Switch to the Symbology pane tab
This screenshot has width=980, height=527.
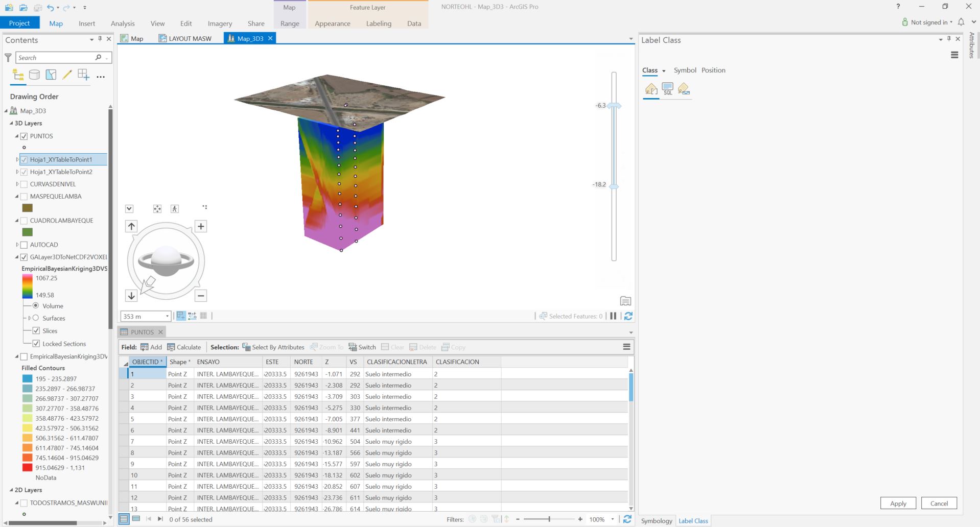tap(657, 521)
